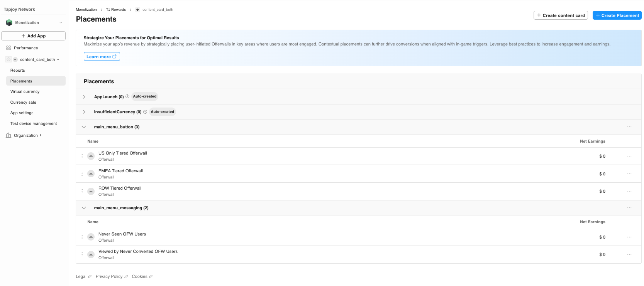The height and width of the screenshot is (286, 644).
Task: Click the Organization building icon
Action: (8, 135)
